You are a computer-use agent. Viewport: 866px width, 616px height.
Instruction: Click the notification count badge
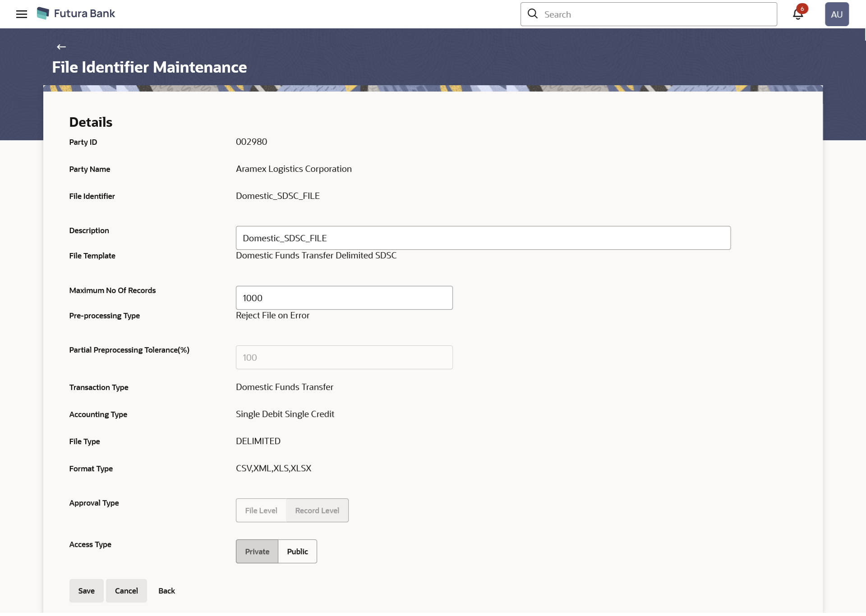[x=802, y=9]
